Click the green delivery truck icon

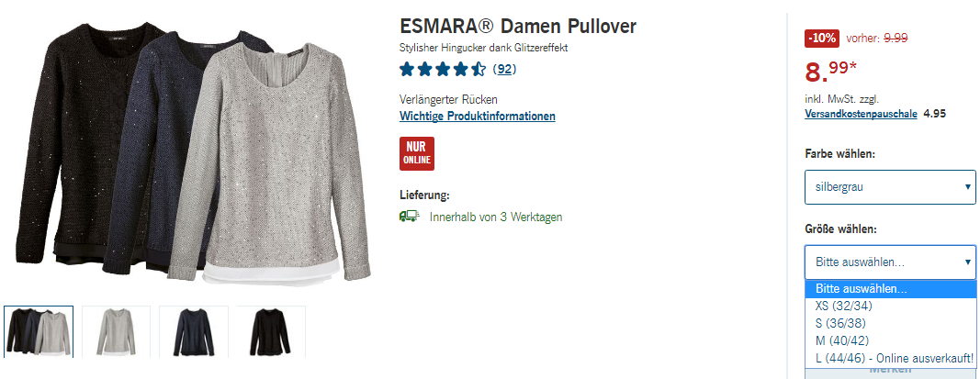pyautogui.click(x=409, y=217)
